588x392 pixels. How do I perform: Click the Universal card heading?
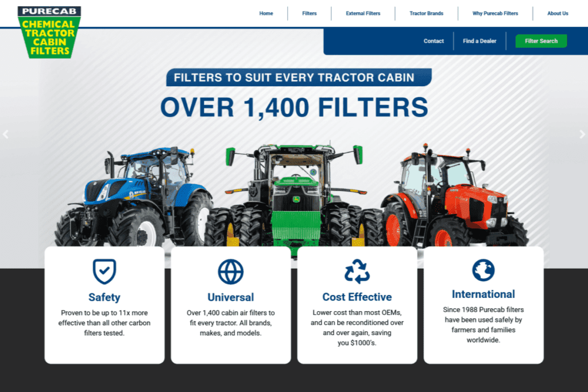pyautogui.click(x=231, y=297)
